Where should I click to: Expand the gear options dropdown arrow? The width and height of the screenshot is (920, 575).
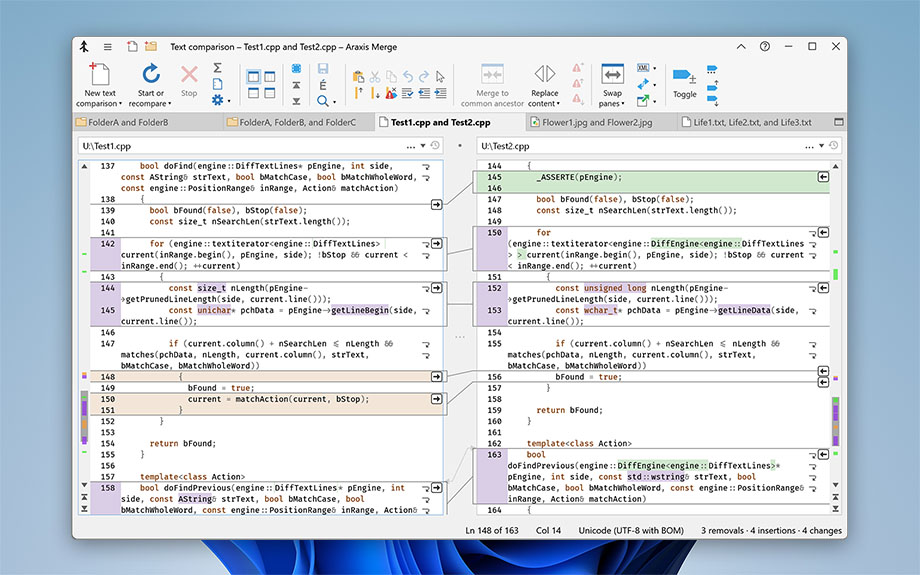pos(229,101)
